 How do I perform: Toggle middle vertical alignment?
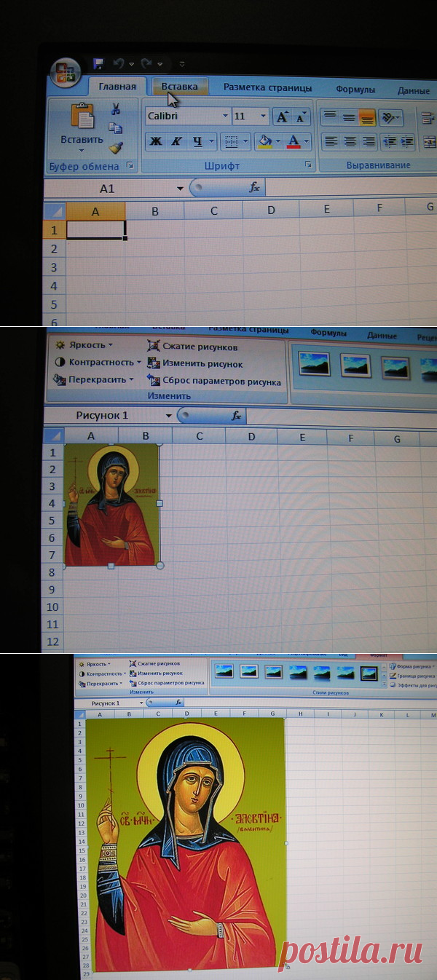[x=349, y=116]
